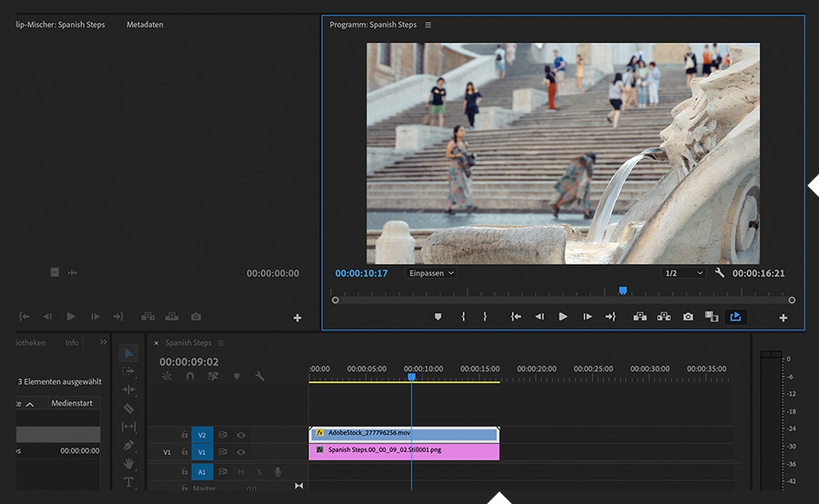Image resolution: width=819 pixels, height=504 pixels.
Task: Expand the overflow panel tabs chevron
Action: click(103, 343)
